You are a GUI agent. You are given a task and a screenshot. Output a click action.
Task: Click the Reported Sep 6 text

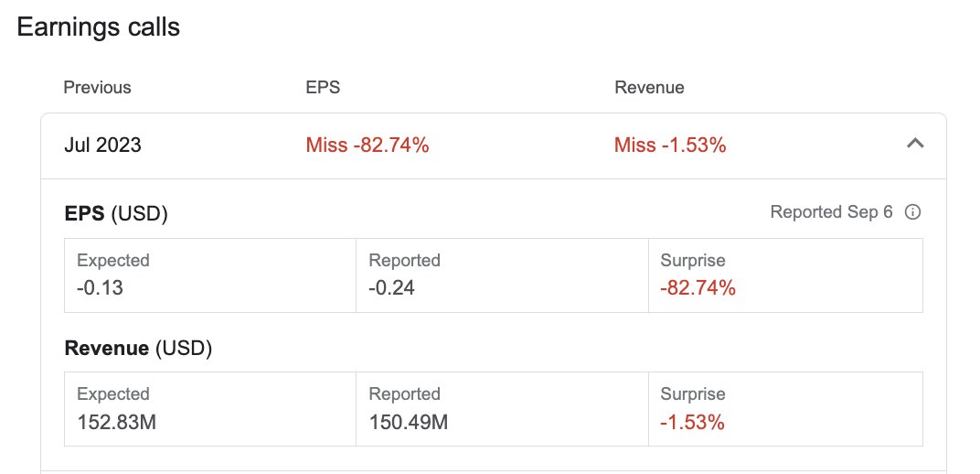point(831,212)
